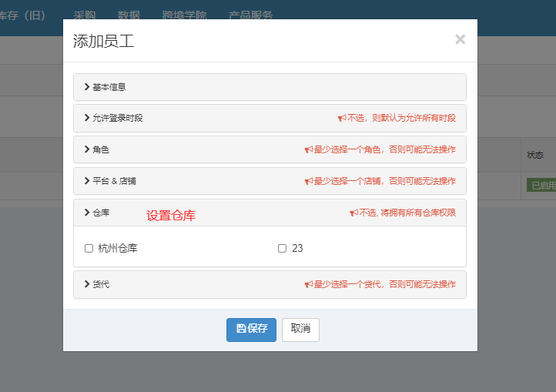Click megaphone icon in 仓库 row
Screen dimensions: 556x392
pos(353,213)
